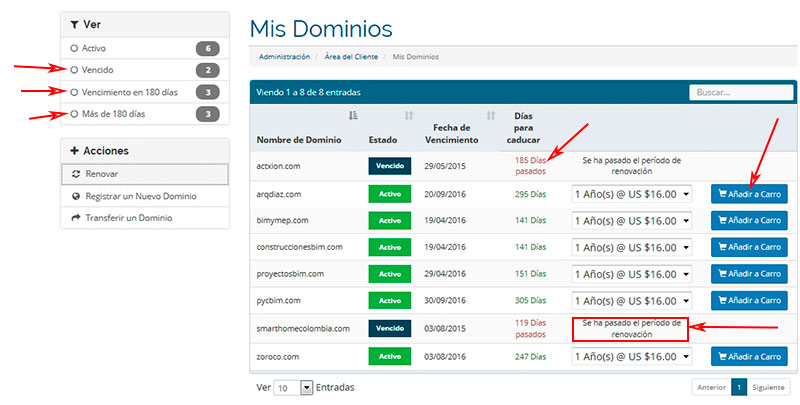
Task: Open renewal period dropdown for proyectosbim.com
Action: pos(632,274)
